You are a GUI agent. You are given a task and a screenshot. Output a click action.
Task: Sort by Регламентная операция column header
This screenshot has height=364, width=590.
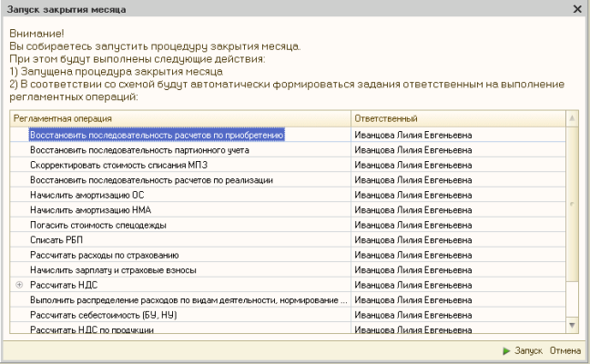pyautogui.click(x=179, y=118)
